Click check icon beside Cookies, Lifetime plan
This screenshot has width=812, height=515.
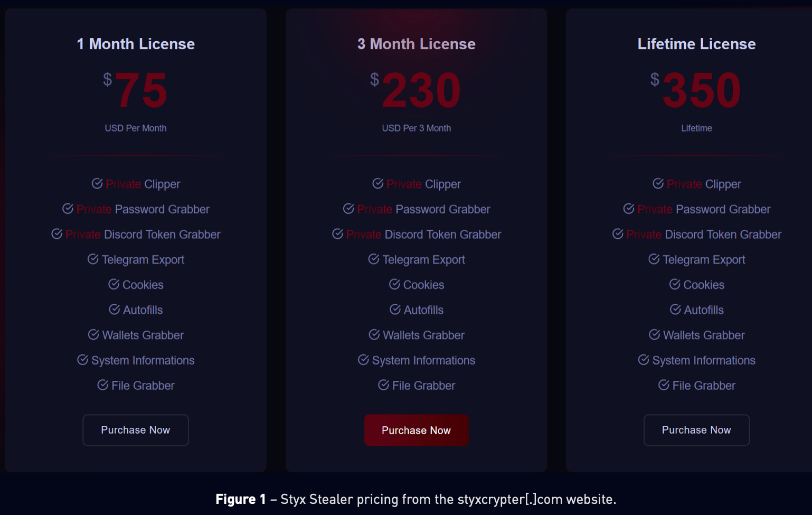(x=675, y=284)
